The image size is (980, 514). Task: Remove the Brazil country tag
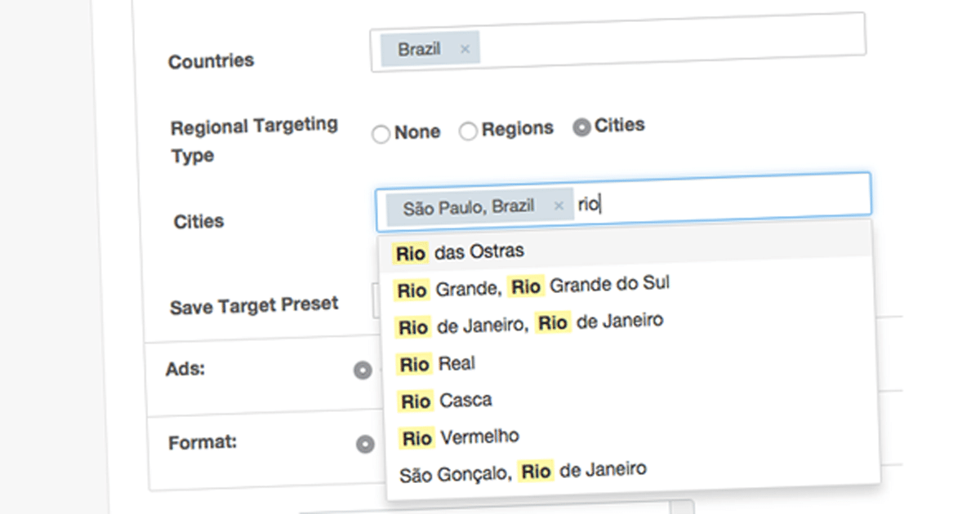pyautogui.click(x=465, y=50)
